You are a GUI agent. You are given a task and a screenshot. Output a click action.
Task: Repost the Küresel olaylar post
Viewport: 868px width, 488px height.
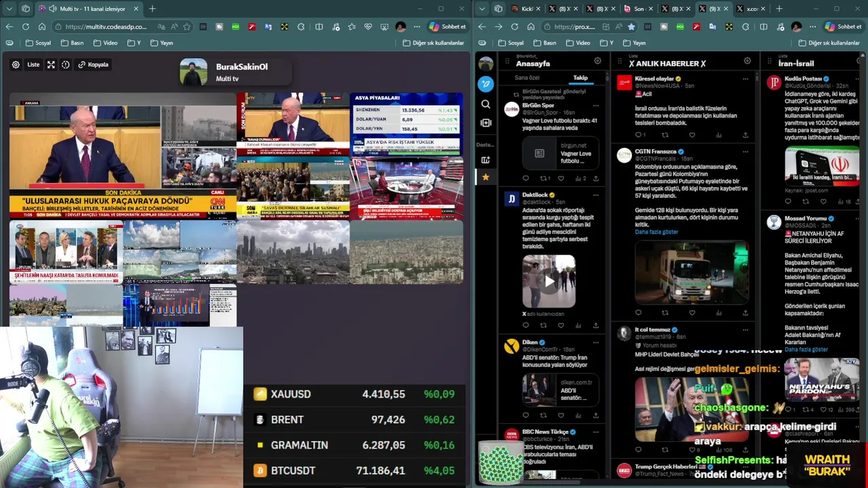(665, 135)
